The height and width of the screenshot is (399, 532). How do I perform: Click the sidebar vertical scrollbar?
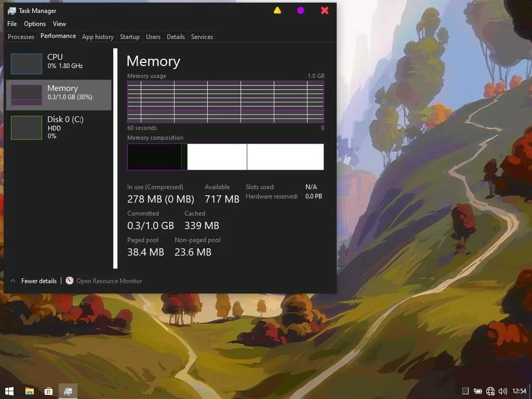click(x=115, y=158)
